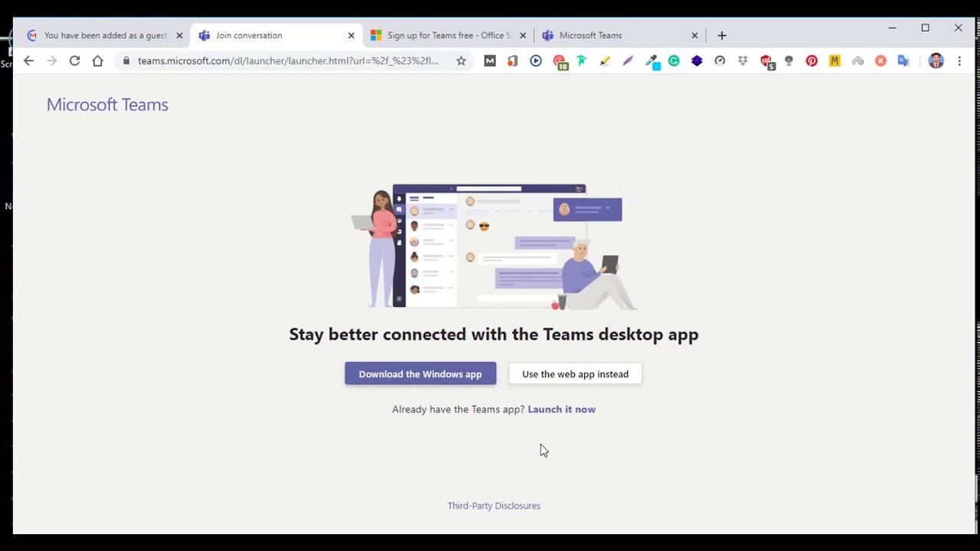The image size is (980, 551).
Task: Focus the address bar URL
Action: click(288, 60)
